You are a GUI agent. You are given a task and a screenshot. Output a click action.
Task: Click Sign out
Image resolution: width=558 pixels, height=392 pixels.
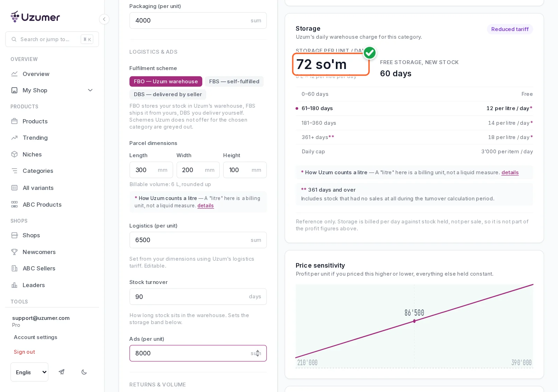click(x=24, y=352)
